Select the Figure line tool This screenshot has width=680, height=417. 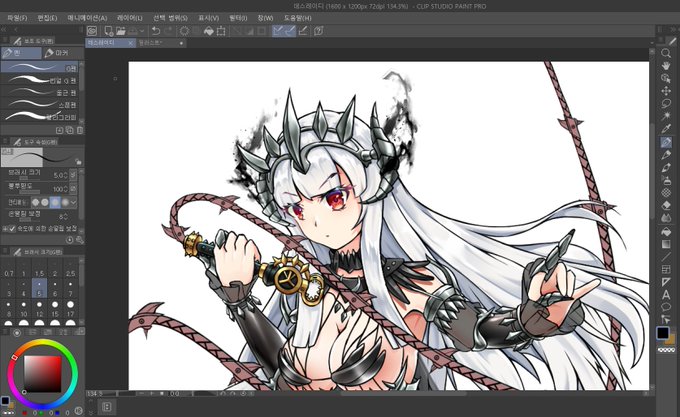[x=666, y=257]
